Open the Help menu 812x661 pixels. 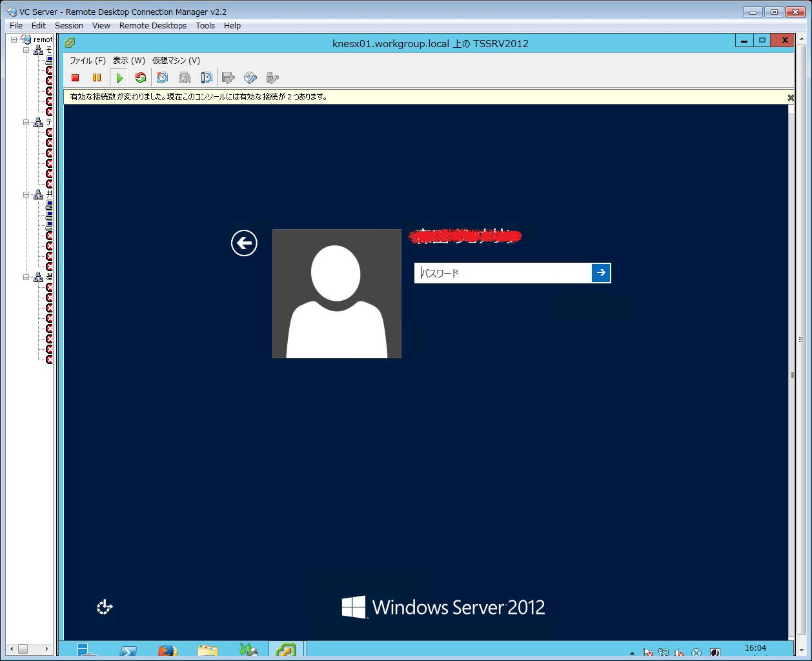click(232, 26)
